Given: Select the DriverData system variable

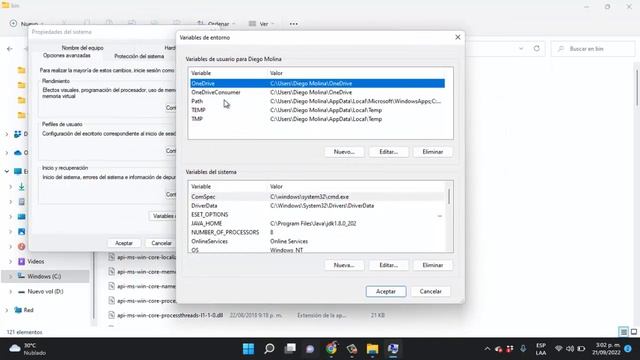Looking at the screenshot, I should (x=318, y=206).
